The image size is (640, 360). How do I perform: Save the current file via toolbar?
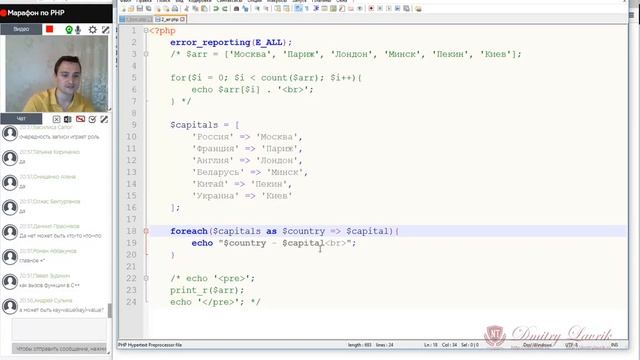(x=140, y=8)
